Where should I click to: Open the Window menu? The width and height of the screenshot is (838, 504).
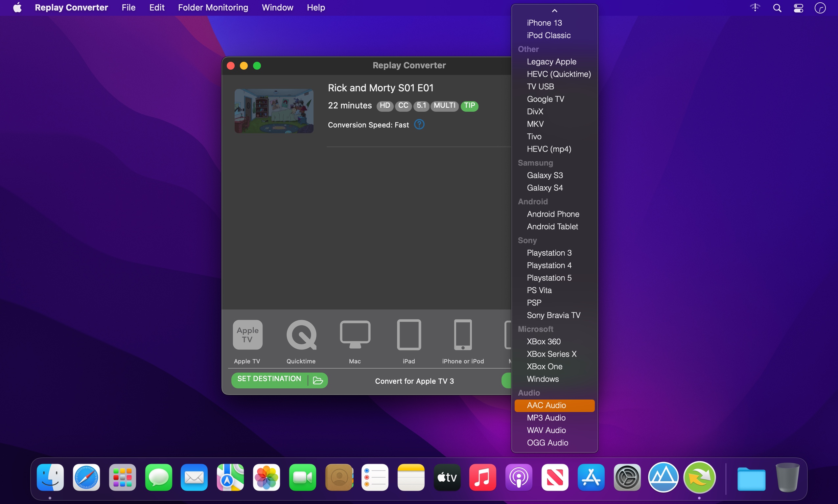pyautogui.click(x=277, y=8)
